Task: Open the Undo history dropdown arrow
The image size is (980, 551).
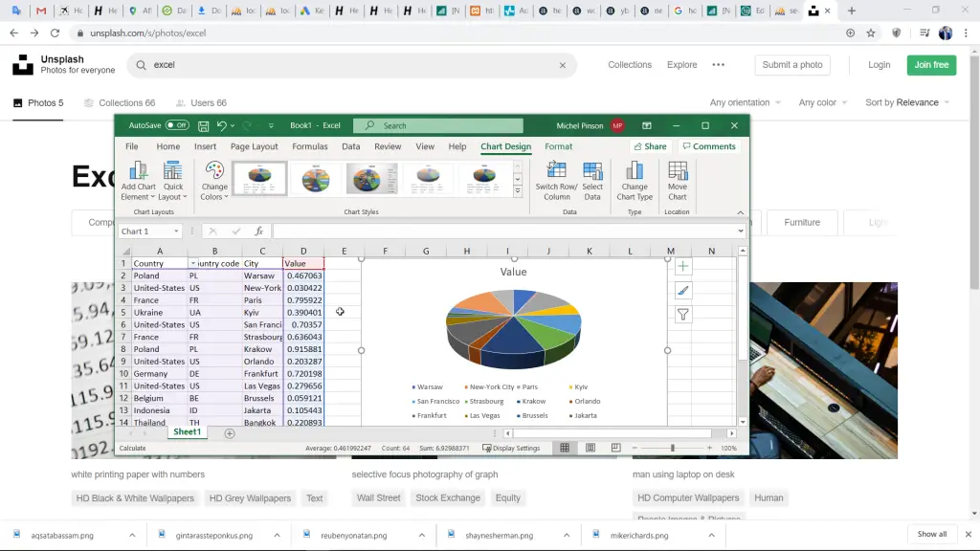Action: (x=233, y=125)
